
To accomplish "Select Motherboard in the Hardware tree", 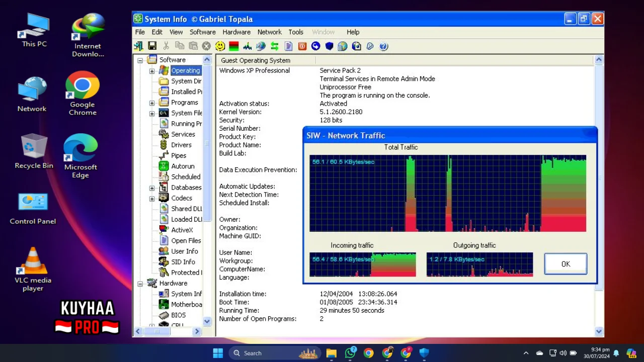I will [186, 304].
